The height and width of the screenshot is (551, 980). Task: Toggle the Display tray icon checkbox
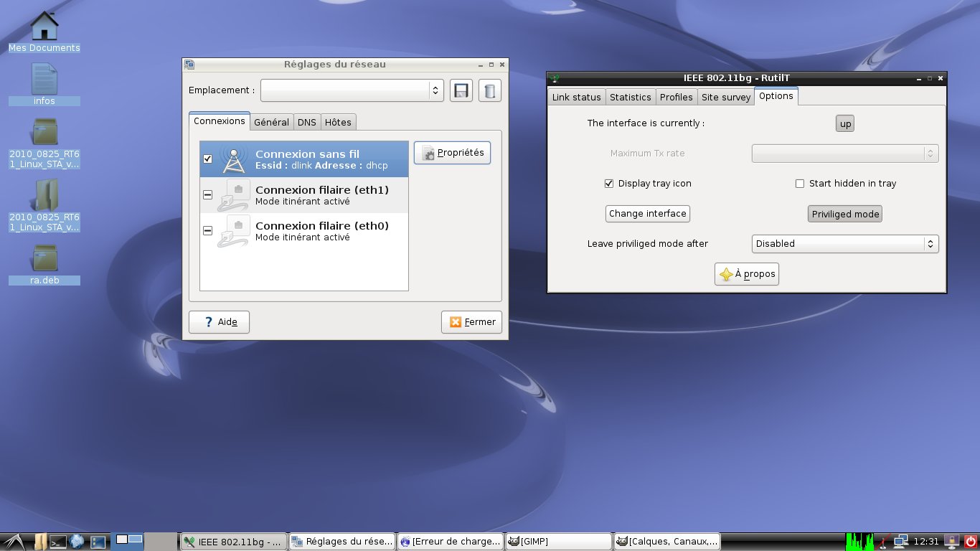pos(609,184)
